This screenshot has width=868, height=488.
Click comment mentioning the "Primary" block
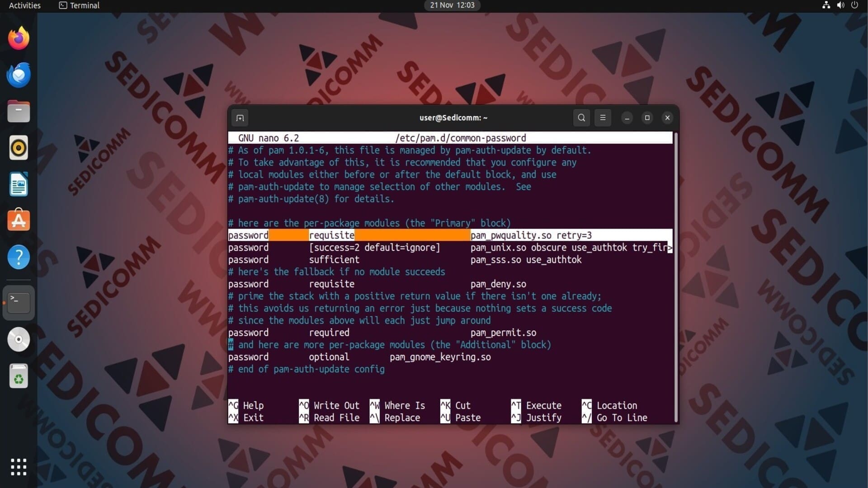(x=369, y=223)
